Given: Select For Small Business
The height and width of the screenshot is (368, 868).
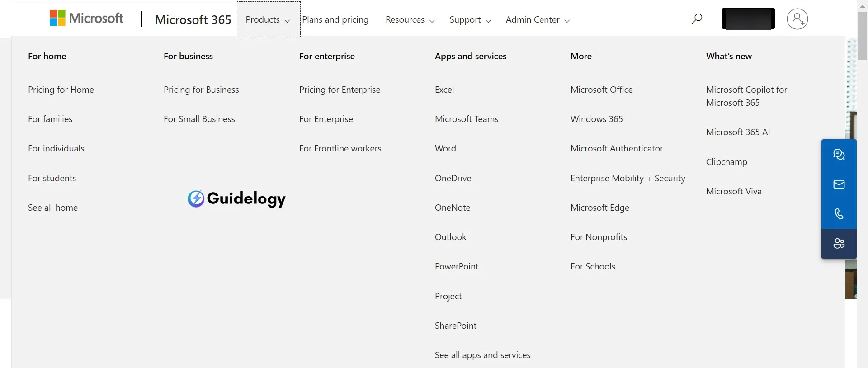Looking at the screenshot, I should (199, 119).
